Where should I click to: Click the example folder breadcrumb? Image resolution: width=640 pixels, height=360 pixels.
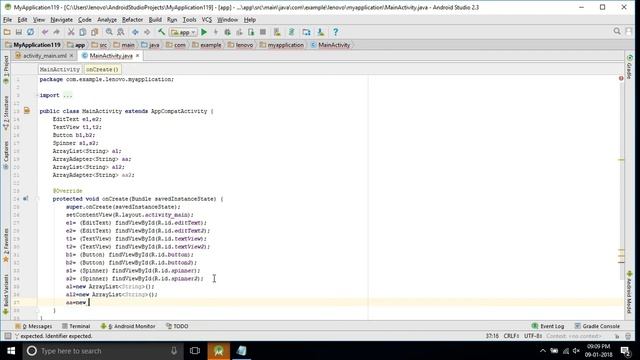tap(207, 45)
